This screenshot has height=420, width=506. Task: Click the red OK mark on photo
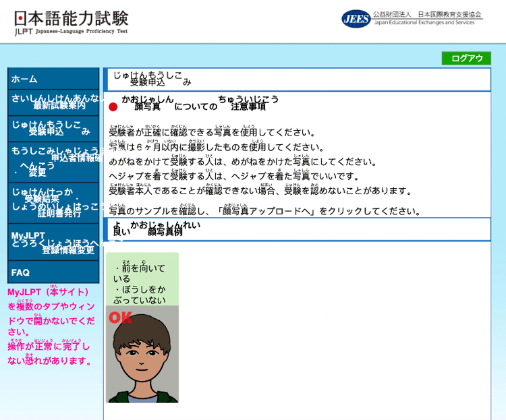pyautogui.click(x=120, y=318)
